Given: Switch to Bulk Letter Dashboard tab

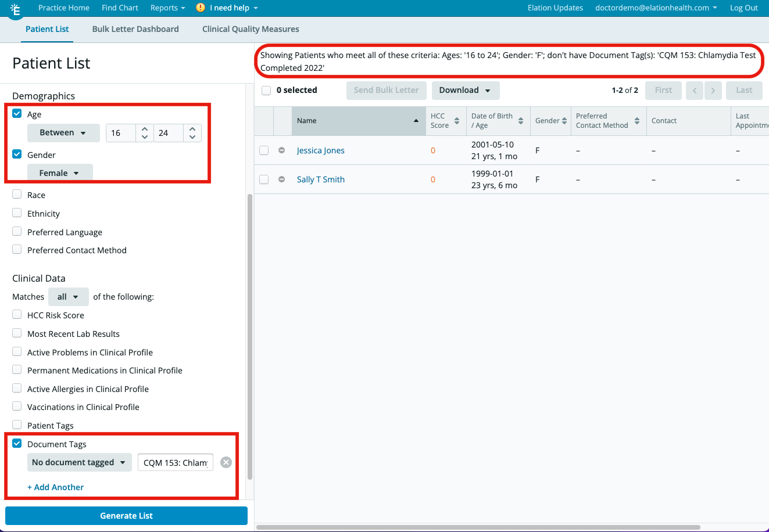Looking at the screenshot, I should tap(135, 29).
